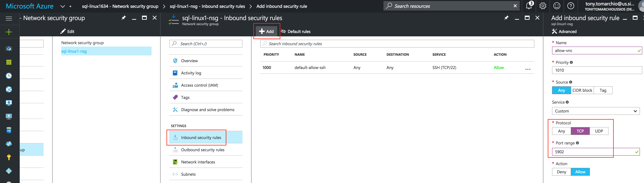
Task: Open the hamburger menu in the sidebar
Action: point(9,19)
